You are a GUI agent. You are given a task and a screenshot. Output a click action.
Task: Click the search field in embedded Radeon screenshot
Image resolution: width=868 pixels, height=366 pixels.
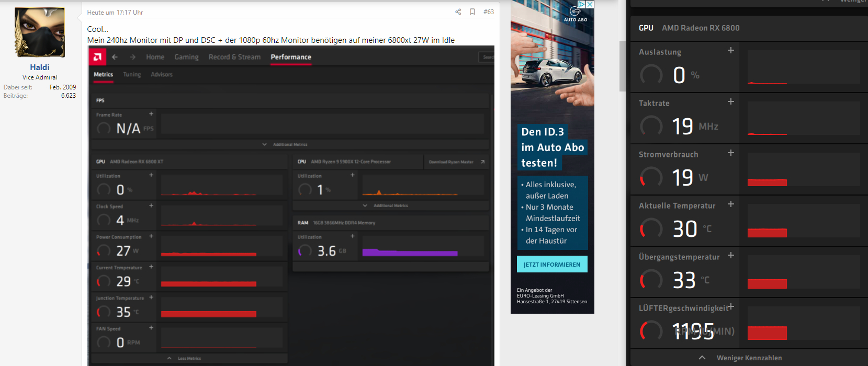coord(486,57)
